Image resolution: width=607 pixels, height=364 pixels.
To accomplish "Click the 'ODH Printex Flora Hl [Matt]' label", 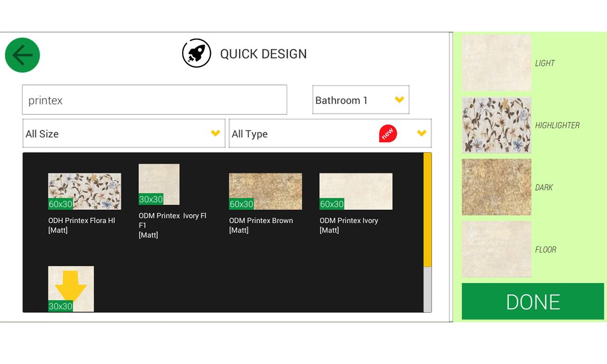I will tap(82, 225).
